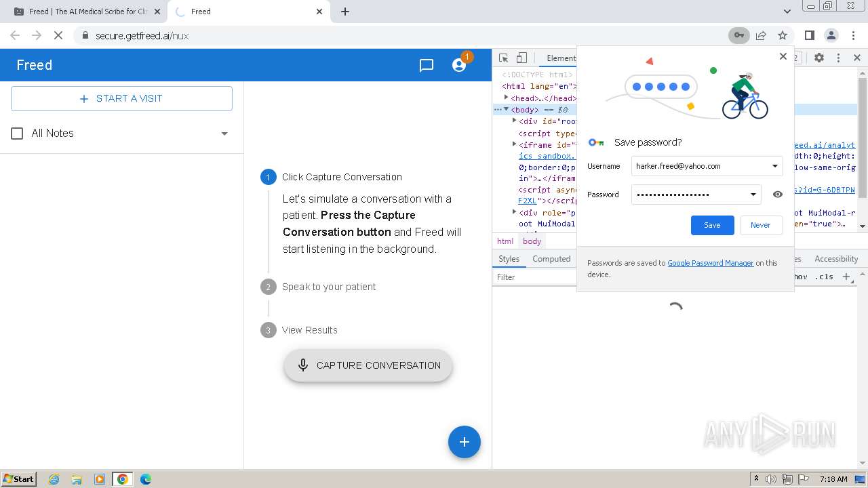The image size is (868, 488).
Task: Click the Capture Conversation button
Action: tap(368, 365)
